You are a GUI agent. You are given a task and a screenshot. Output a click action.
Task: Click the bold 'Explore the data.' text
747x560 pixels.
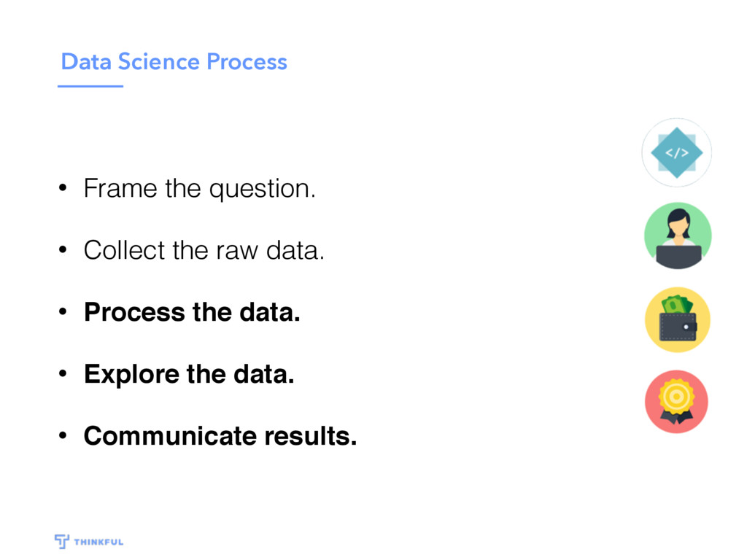[x=189, y=374]
